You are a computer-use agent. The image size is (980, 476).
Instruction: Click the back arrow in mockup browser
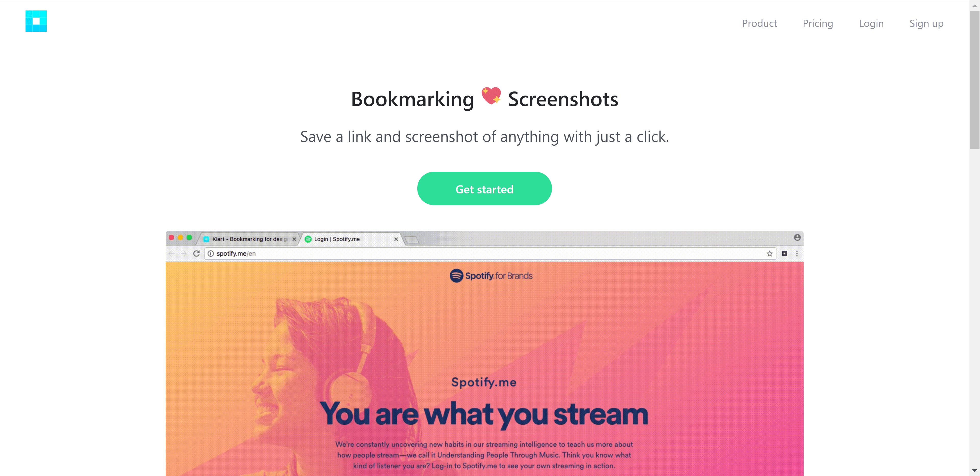pos(171,254)
